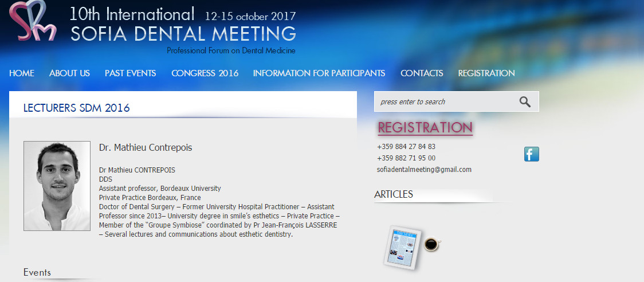Click phone number +359 884 27 84 83
This screenshot has height=282, width=644.
click(406, 147)
